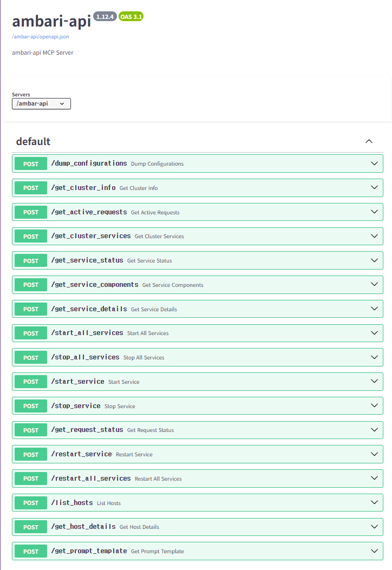The image size is (392, 570).
Task: Click POST badge of /get_prompt_template
Action: tap(31, 551)
